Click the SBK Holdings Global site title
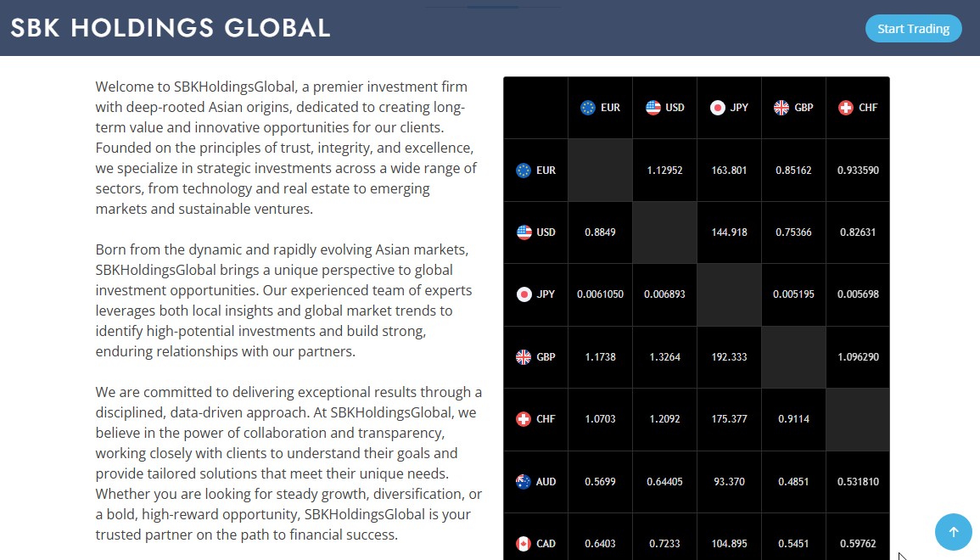 point(171,28)
